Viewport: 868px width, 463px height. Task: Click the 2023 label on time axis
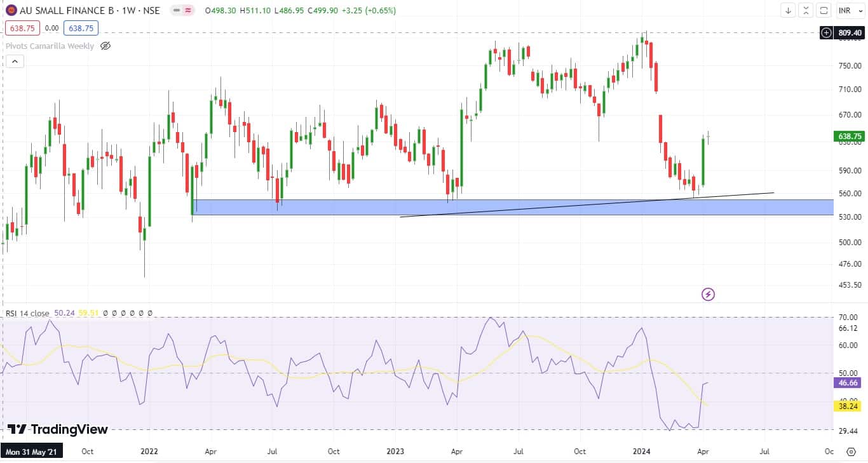pos(395,452)
